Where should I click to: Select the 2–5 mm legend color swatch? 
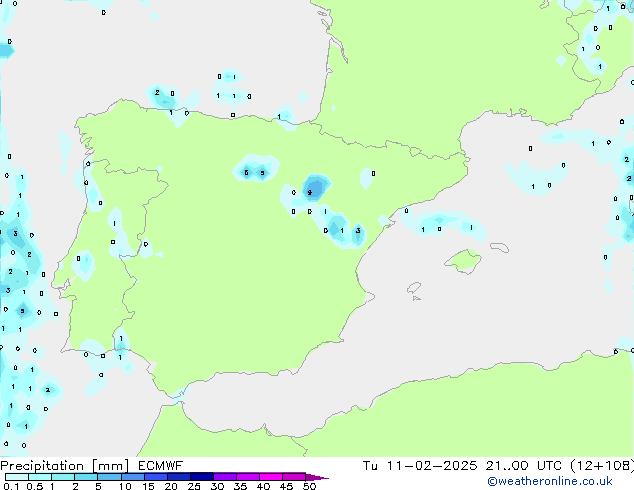(x=86, y=477)
